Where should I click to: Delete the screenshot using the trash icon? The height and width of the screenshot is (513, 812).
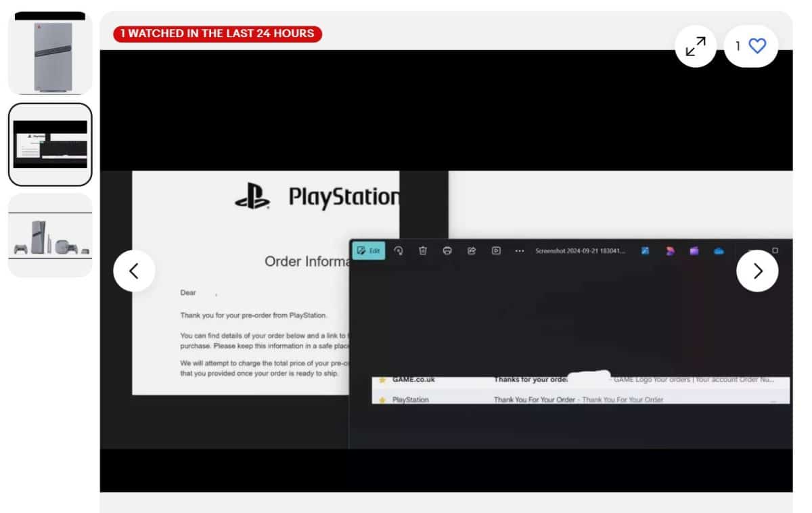tap(423, 250)
